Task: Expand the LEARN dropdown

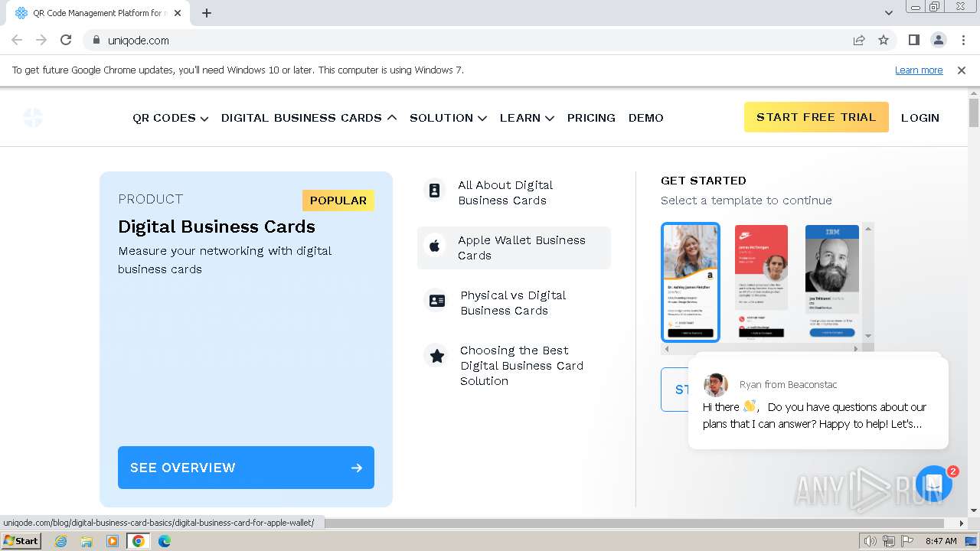Action: (x=527, y=118)
